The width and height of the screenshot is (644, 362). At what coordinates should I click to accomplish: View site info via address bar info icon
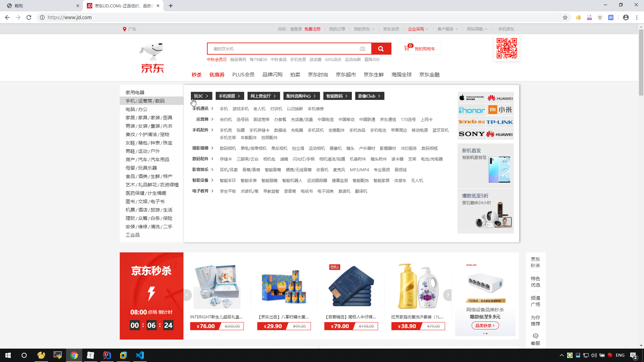42,17
